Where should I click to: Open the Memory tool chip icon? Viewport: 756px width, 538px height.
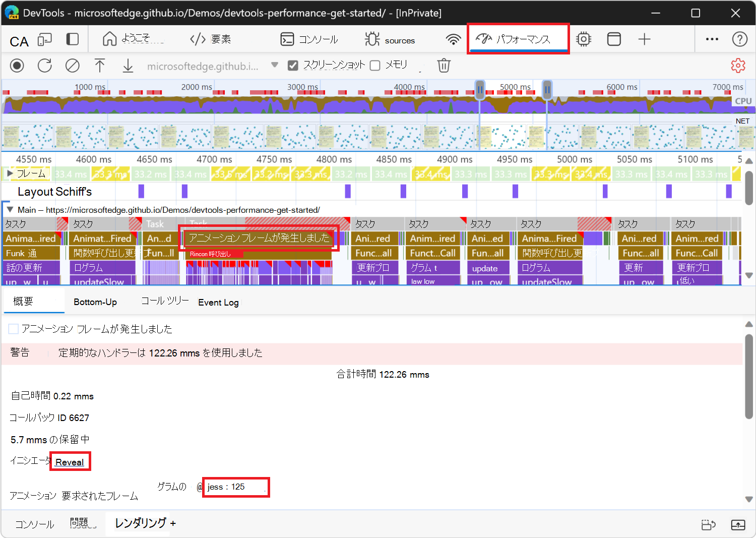point(584,39)
